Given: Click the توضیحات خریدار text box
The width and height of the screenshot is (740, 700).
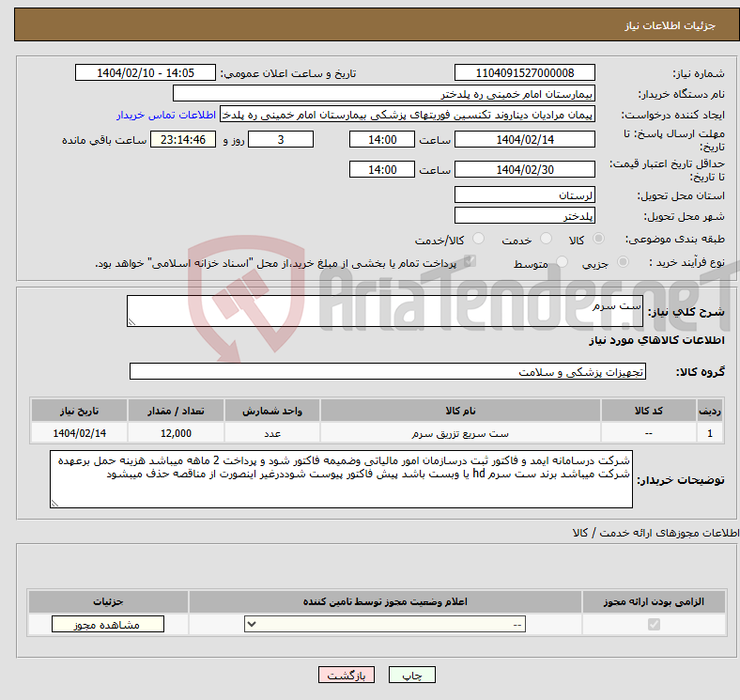Looking at the screenshot, I should 341,479.
